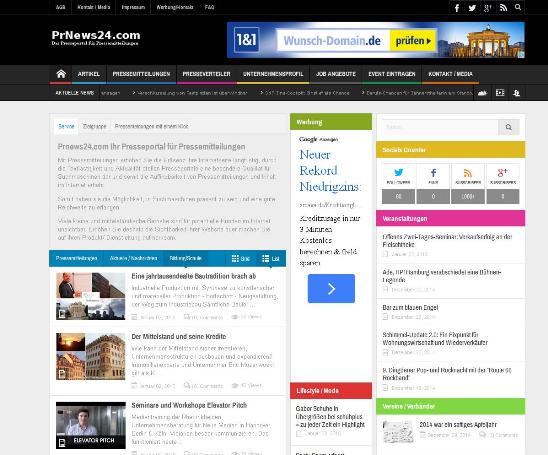This screenshot has width=548, height=455.
Task: Go to the home icon in navigation
Action: click(x=61, y=74)
